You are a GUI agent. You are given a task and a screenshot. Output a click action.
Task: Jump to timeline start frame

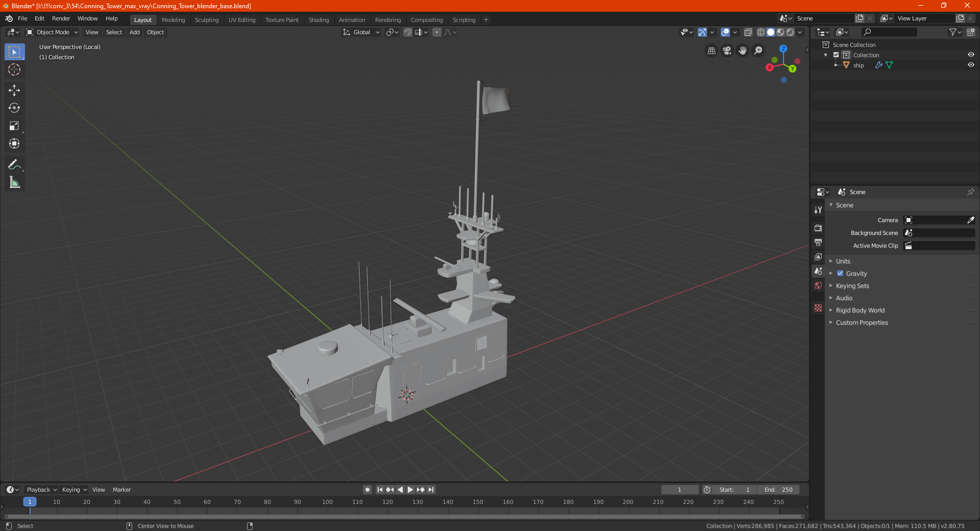380,490
